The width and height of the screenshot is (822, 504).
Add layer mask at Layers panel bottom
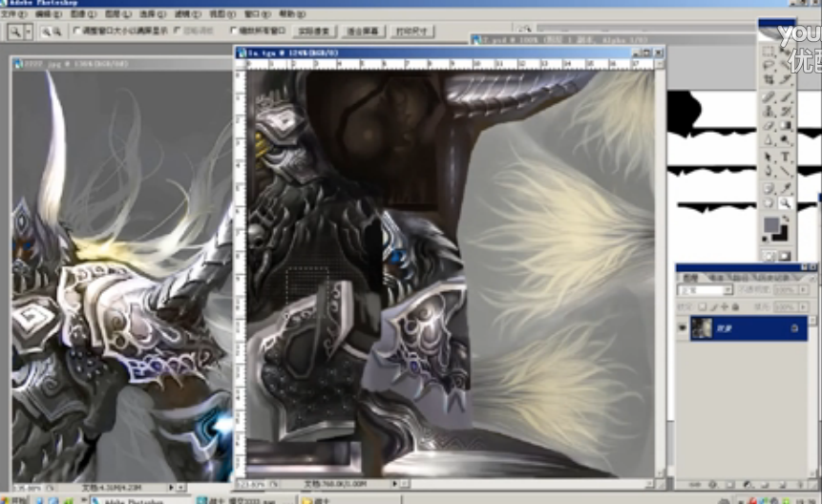click(x=730, y=485)
